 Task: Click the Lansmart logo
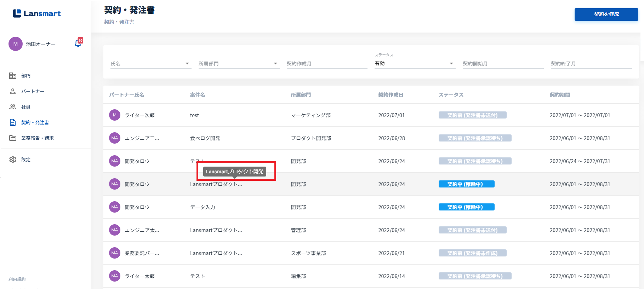click(37, 13)
